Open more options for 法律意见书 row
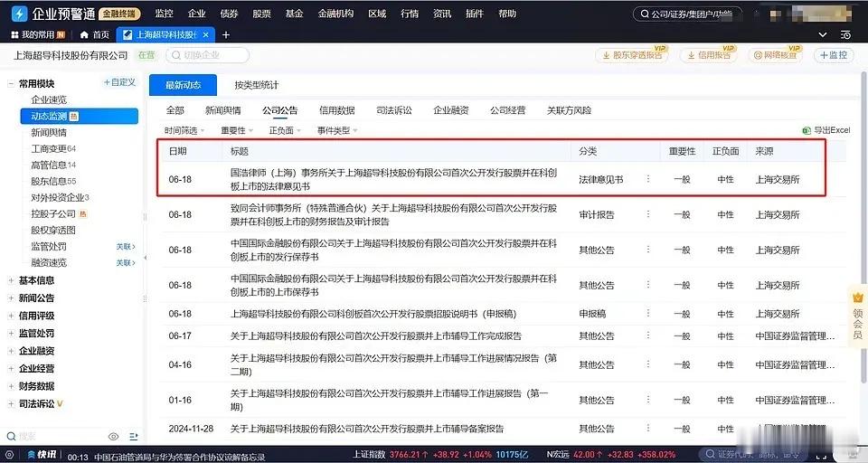Viewport: 868px width, 463px height. pos(647,179)
